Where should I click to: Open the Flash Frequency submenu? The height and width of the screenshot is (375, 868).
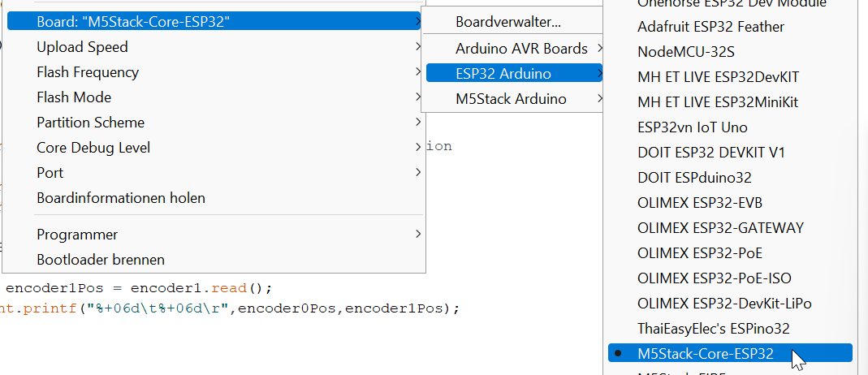click(214, 72)
